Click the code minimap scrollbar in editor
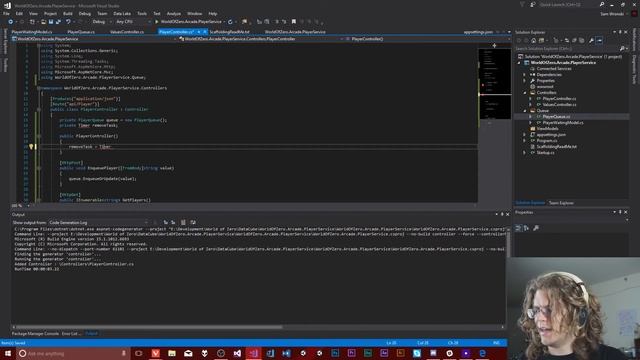Screen dimensions: 640x360 coord(495,84)
